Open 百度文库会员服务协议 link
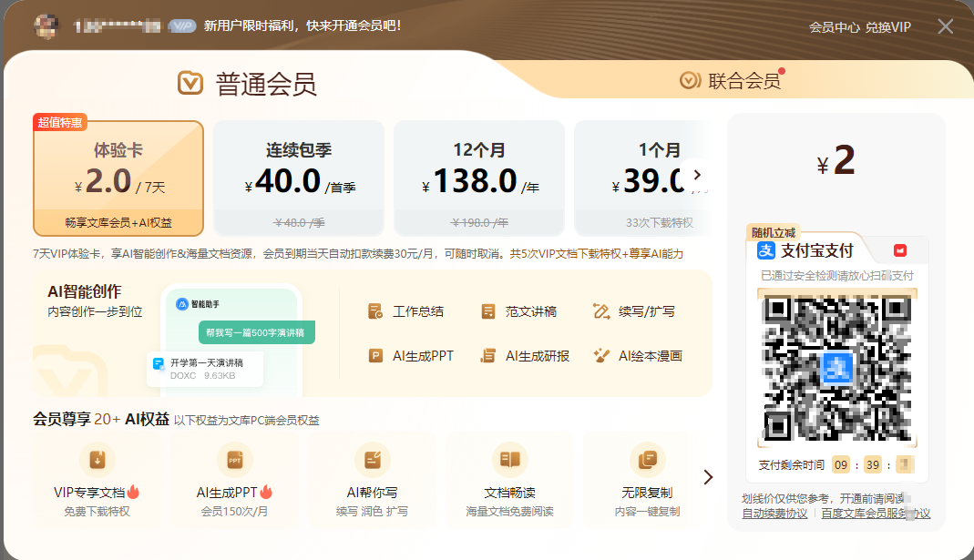The height and width of the screenshot is (560, 974). coord(876,514)
